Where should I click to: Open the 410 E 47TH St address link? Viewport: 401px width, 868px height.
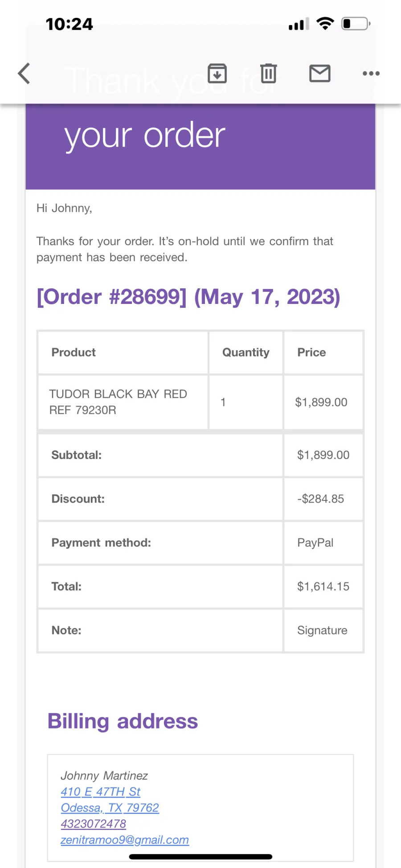101,792
